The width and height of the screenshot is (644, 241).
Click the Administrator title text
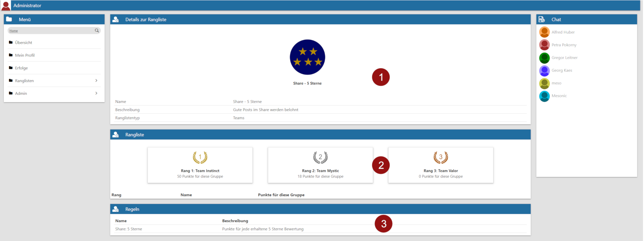(x=27, y=5)
